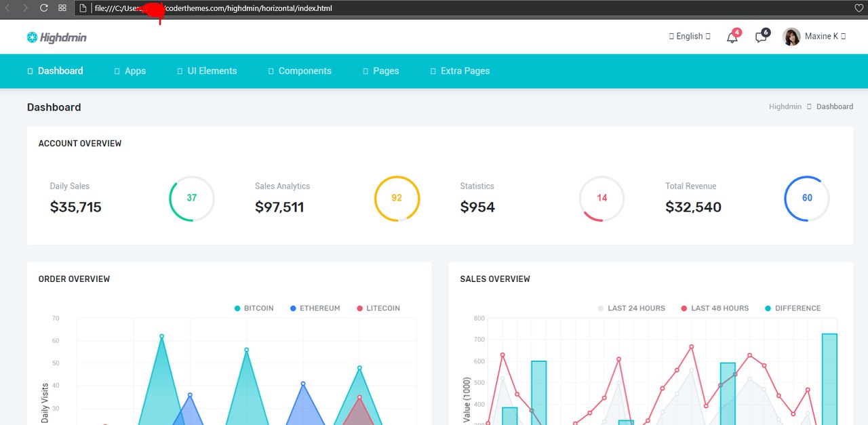Click the Daily Sales 37 circular gauge
The image size is (868, 425).
click(192, 199)
